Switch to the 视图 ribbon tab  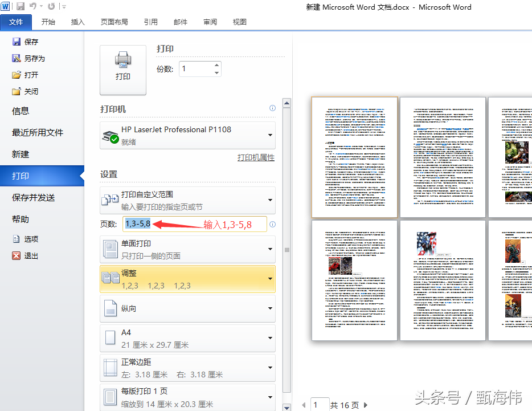(240, 22)
